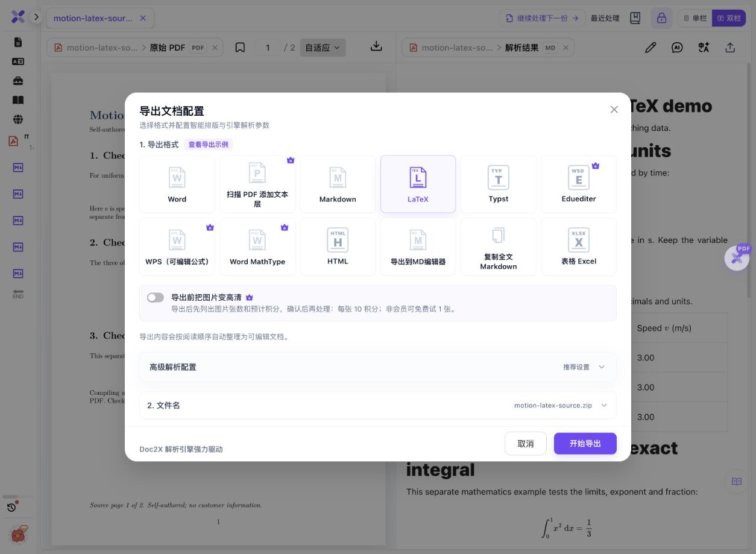Open the 自适应 zoom dropdown

tap(323, 48)
